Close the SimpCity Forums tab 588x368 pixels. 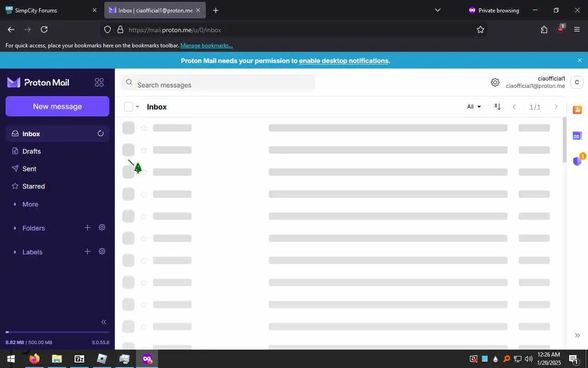coord(95,10)
